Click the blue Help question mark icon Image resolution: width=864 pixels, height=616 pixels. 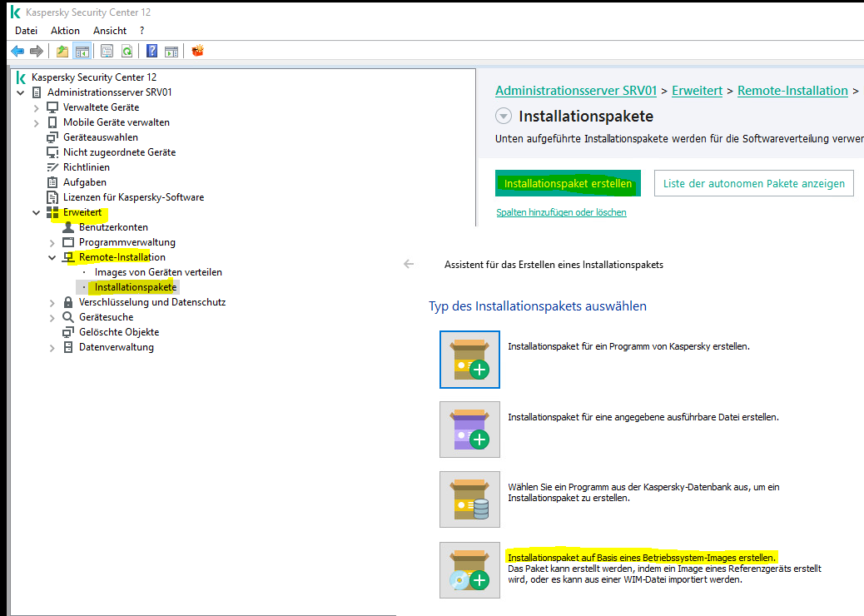pos(151,52)
